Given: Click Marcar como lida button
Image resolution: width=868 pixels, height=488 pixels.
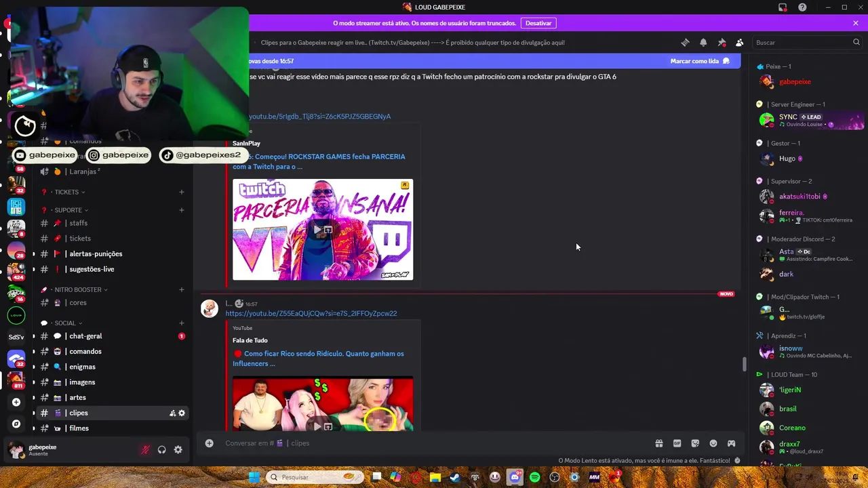Looking at the screenshot, I should [x=700, y=61].
